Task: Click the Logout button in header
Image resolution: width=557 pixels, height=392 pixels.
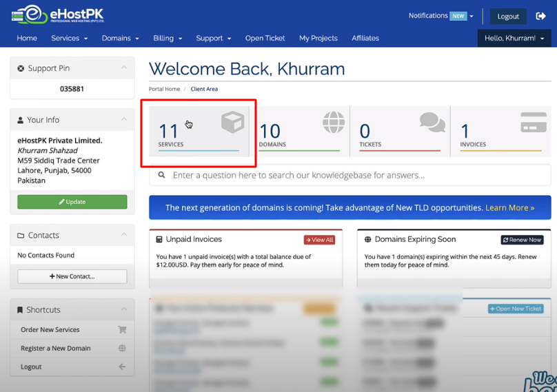Action: (x=508, y=17)
